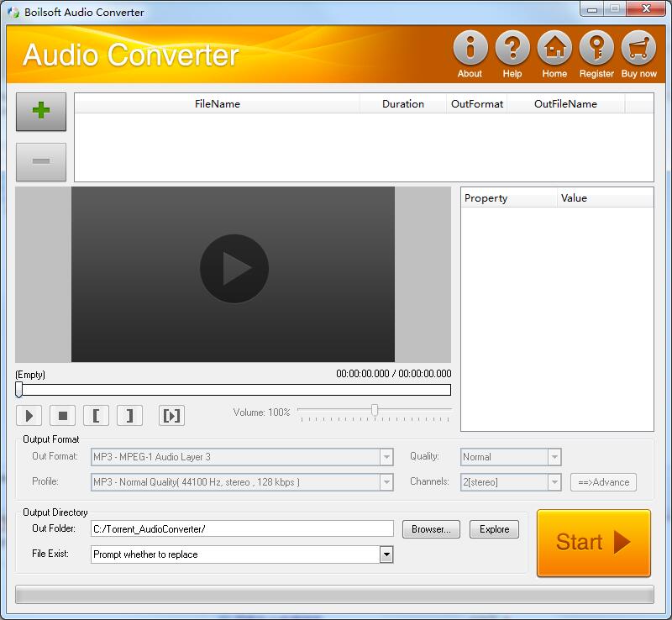Click the play icon on the video preview
Screen dimensions: 672x620
[234, 267]
